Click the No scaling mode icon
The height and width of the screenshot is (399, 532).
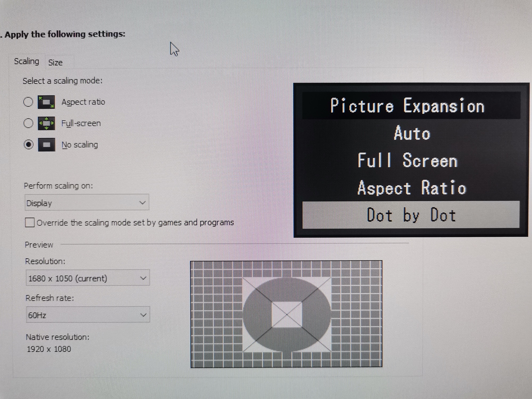47,145
